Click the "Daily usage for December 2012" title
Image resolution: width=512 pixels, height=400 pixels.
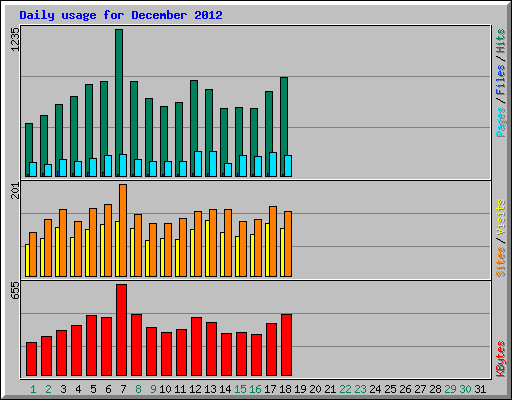[x=121, y=15]
